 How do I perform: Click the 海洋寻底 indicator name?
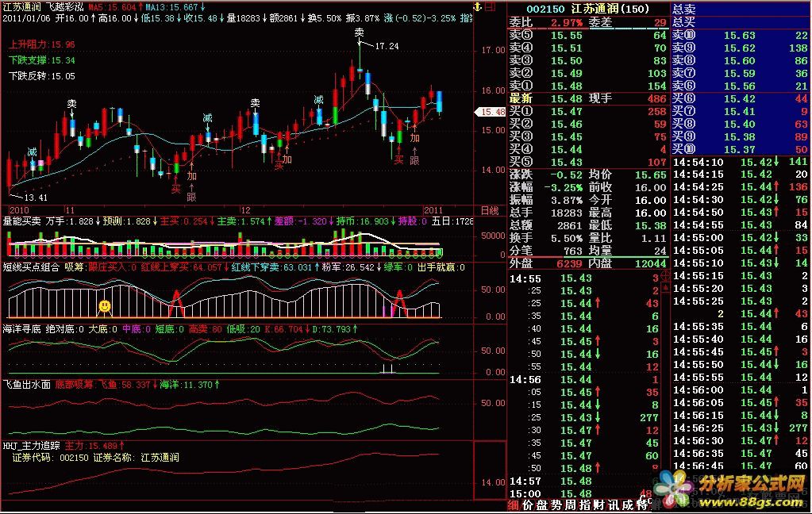coord(21,329)
